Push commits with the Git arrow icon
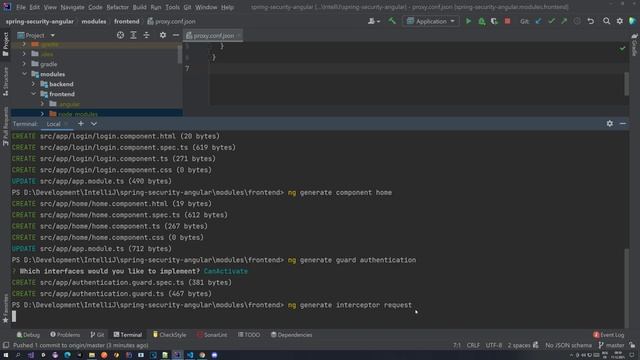The width and height of the screenshot is (640, 360). 564,21
